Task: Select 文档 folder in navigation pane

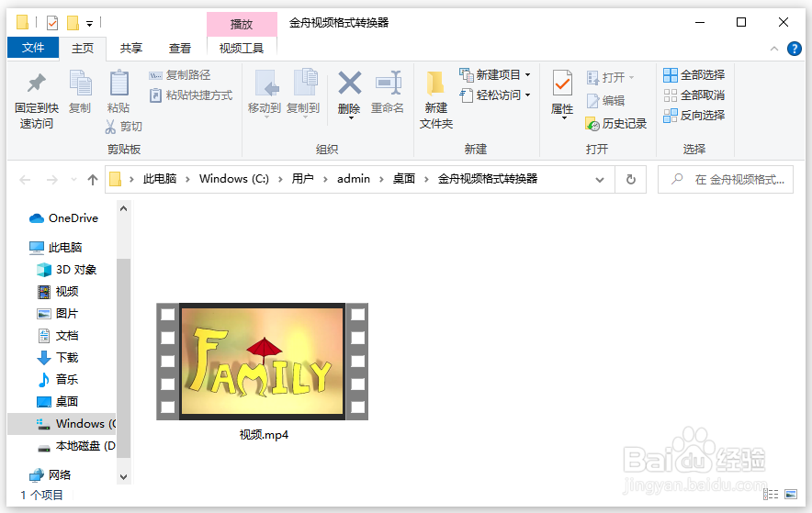Action: click(x=58, y=336)
